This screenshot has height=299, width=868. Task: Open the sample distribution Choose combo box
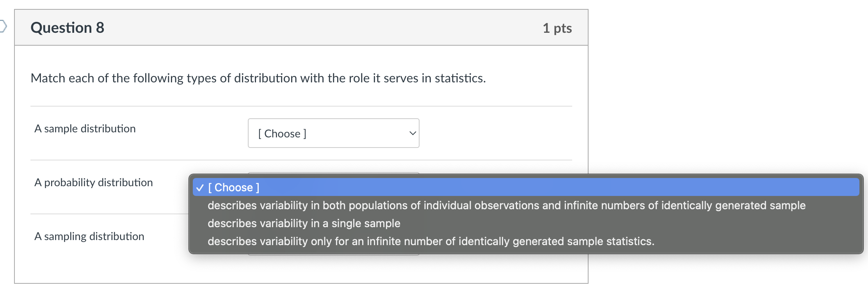333,133
